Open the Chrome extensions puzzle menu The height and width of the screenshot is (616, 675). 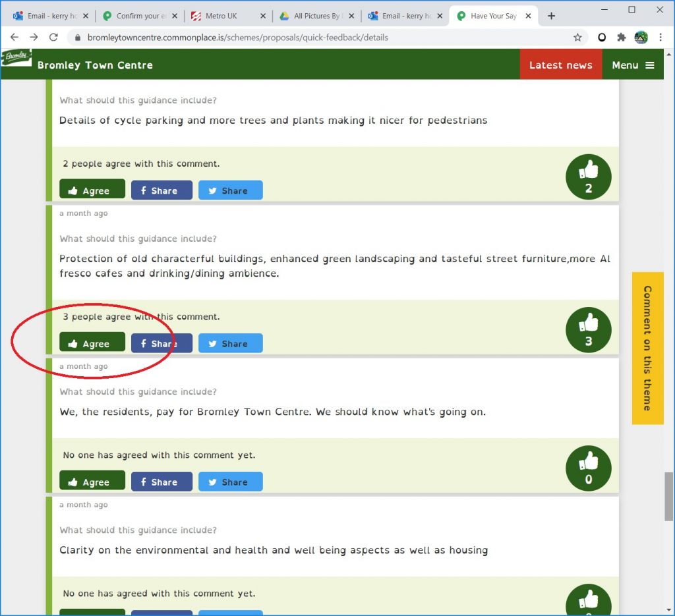tap(621, 38)
